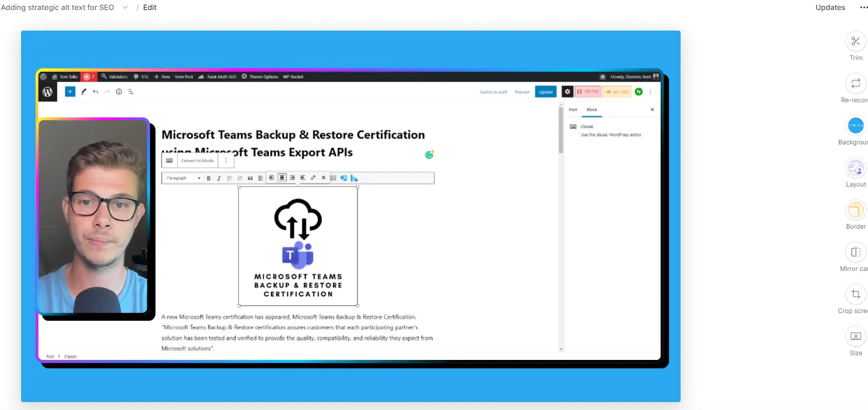Click the green Jetpack icon
868x410 pixels.
[x=638, y=92]
